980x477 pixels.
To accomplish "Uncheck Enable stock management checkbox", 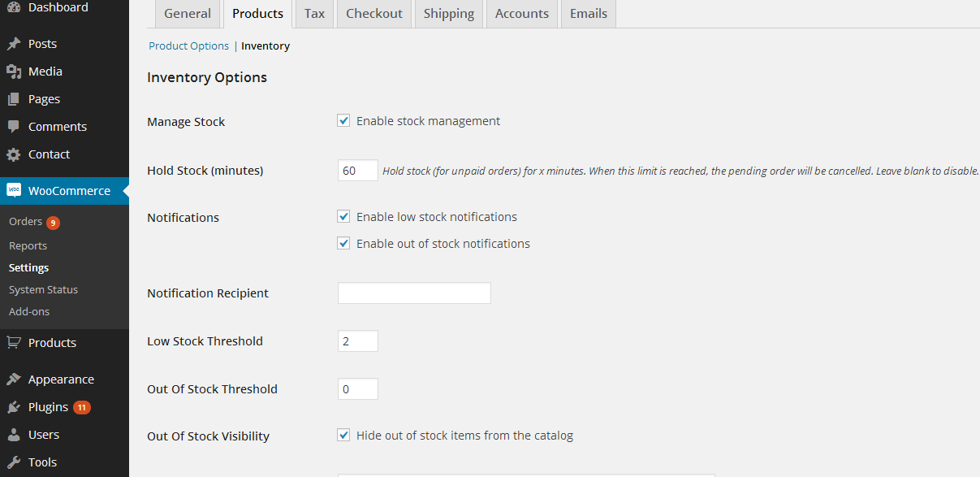I will pyautogui.click(x=343, y=121).
